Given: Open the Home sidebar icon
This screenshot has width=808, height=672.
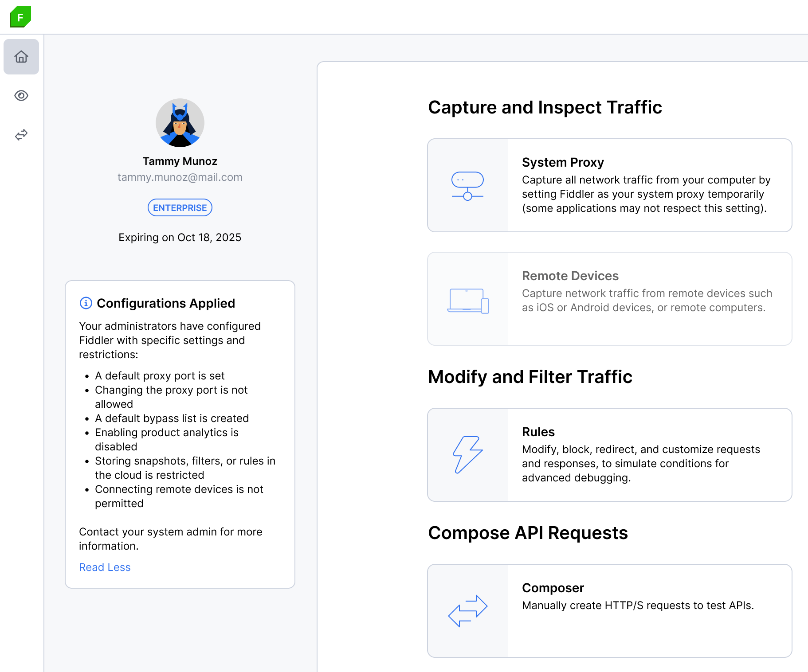Looking at the screenshot, I should [x=21, y=57].
